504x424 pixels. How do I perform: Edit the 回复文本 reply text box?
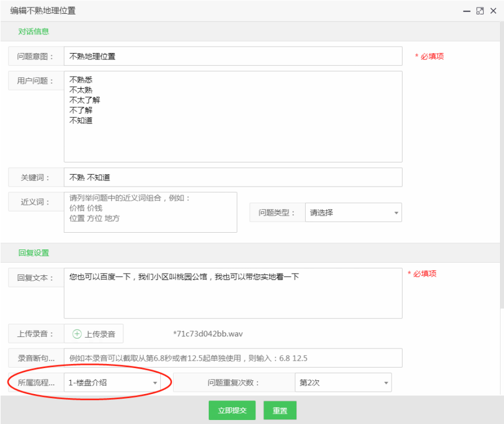[232, 293]
